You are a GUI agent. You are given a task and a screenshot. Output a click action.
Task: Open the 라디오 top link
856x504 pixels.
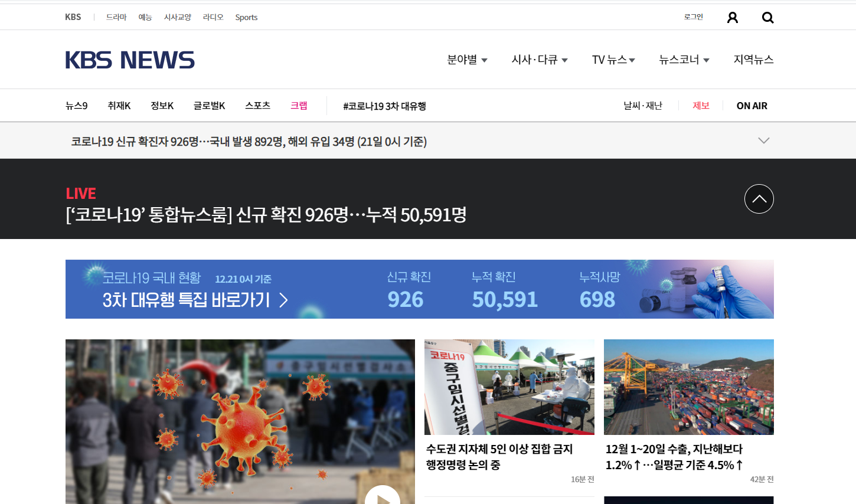click(213, 17)
